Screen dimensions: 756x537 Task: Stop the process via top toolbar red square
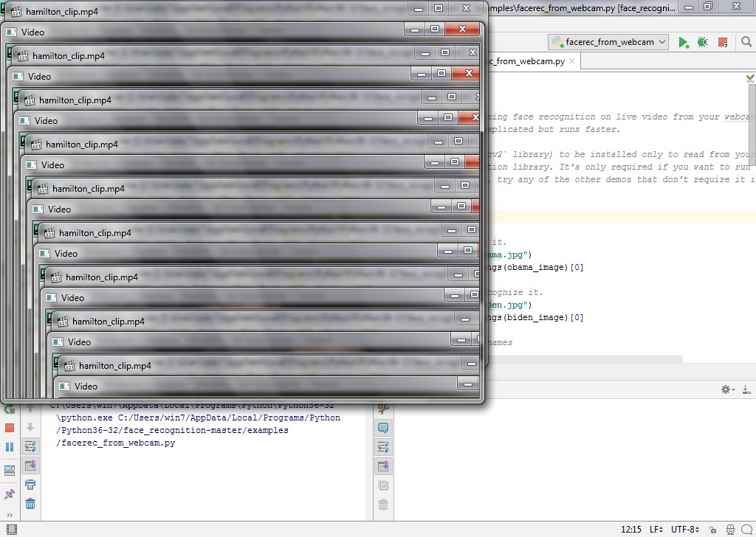point(722,42)
